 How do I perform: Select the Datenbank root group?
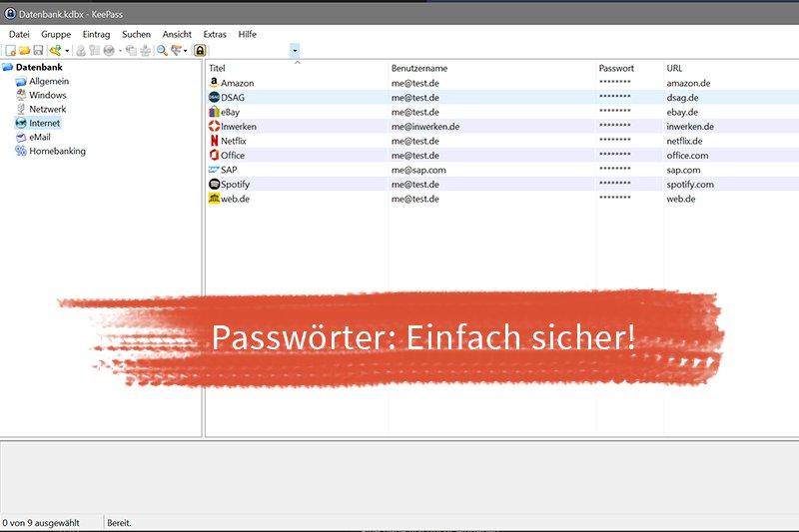(x=39, y=67)
